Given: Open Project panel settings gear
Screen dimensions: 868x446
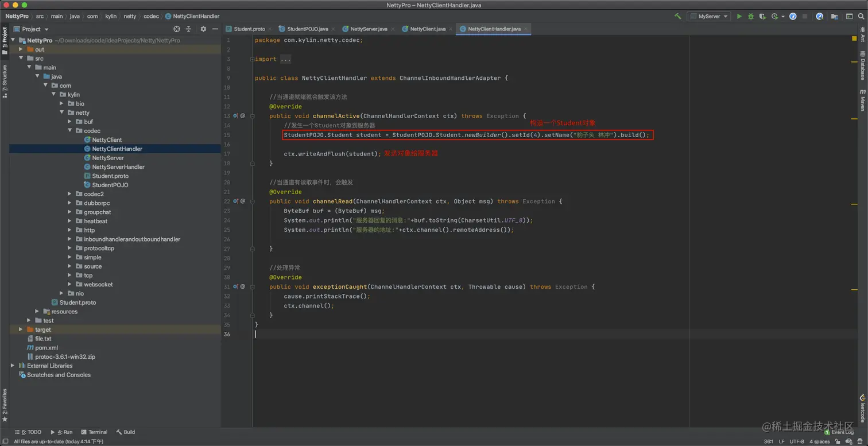Looking at the screenshot, I should [203, 29].
